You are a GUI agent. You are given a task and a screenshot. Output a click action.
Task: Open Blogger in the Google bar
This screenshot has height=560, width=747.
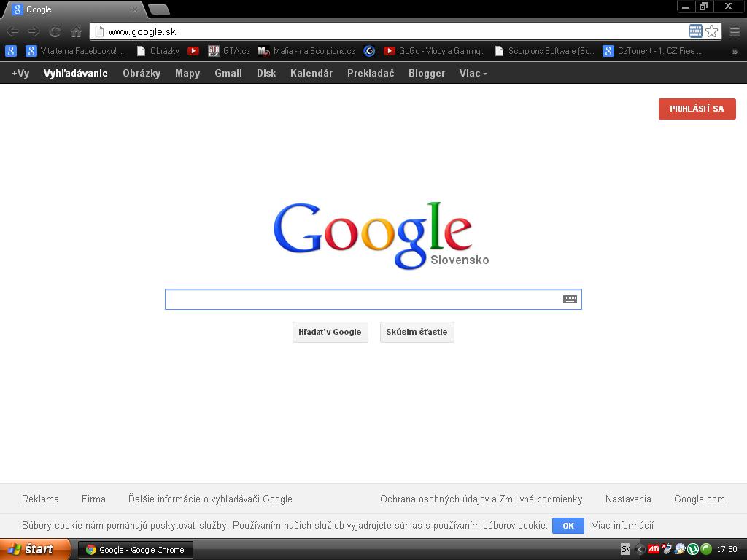(427, 74)
